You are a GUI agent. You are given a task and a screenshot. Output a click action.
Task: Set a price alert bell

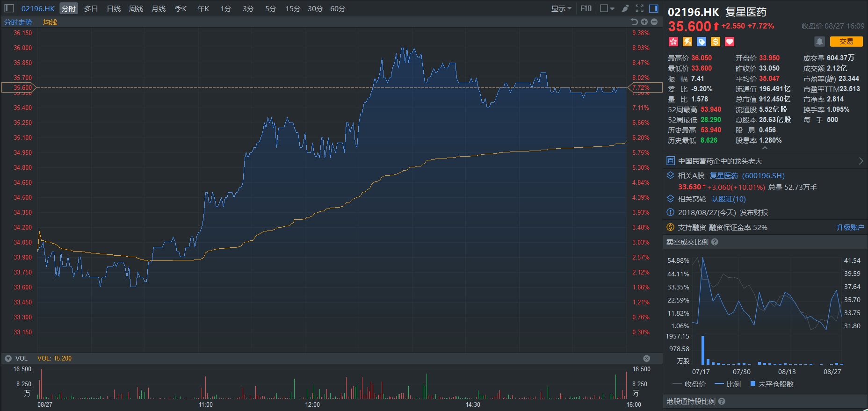pyautogui.click(x=819, y=42)
